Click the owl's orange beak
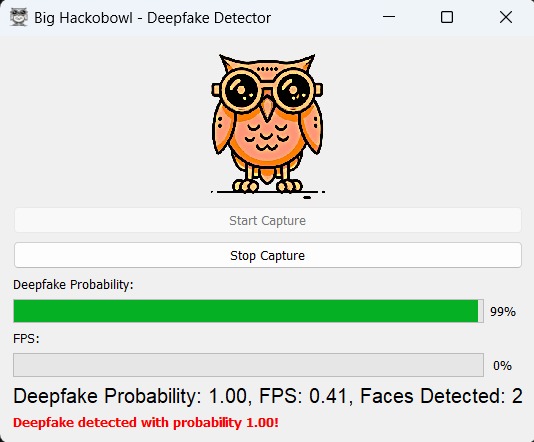 pos(268,108)
